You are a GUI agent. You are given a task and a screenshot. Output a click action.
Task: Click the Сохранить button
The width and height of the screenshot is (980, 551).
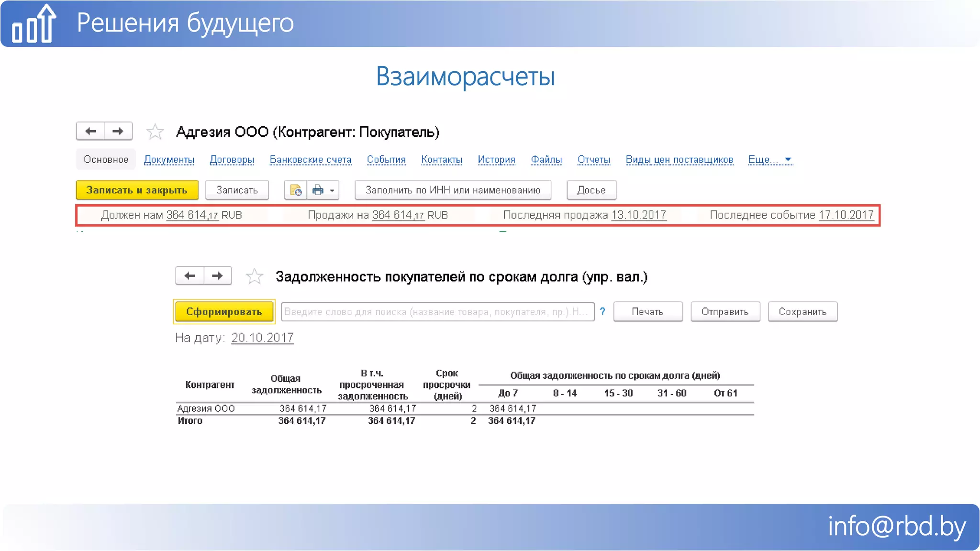click(x=802, y=312)
